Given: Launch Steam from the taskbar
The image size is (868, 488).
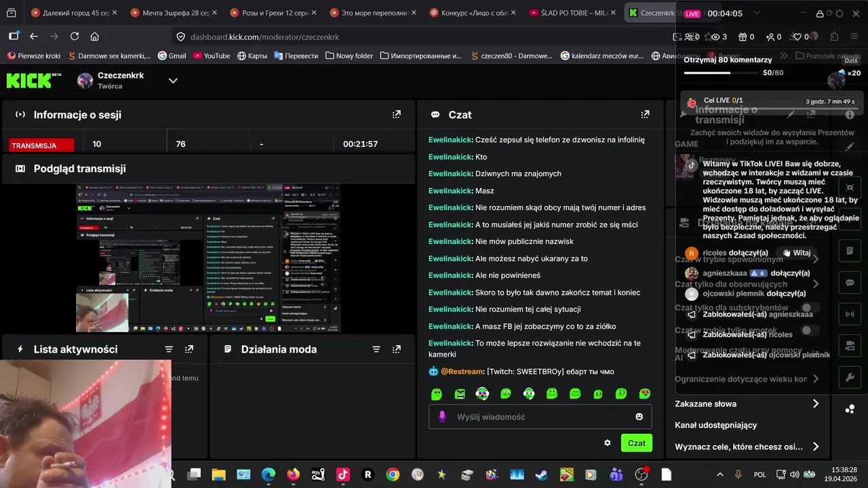Looking at the screenshot, I should pos(541,474).
